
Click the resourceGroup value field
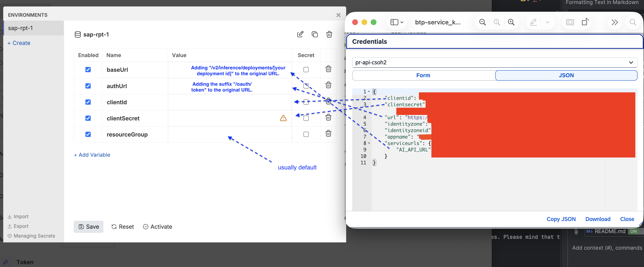tap(230, 134)
